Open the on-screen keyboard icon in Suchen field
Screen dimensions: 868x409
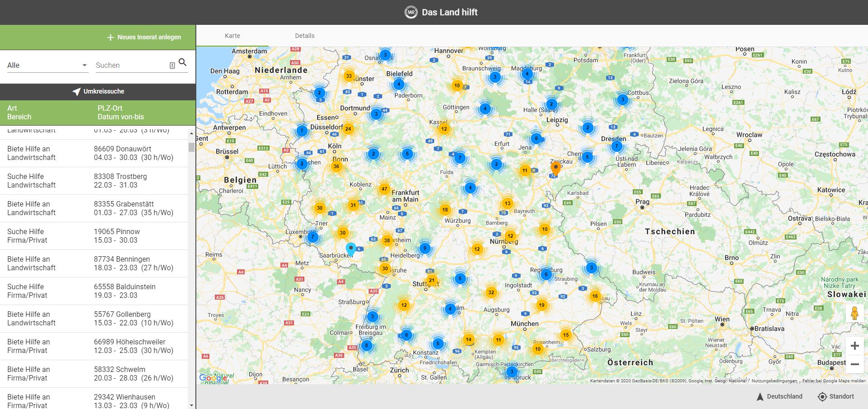coord(172,66)
